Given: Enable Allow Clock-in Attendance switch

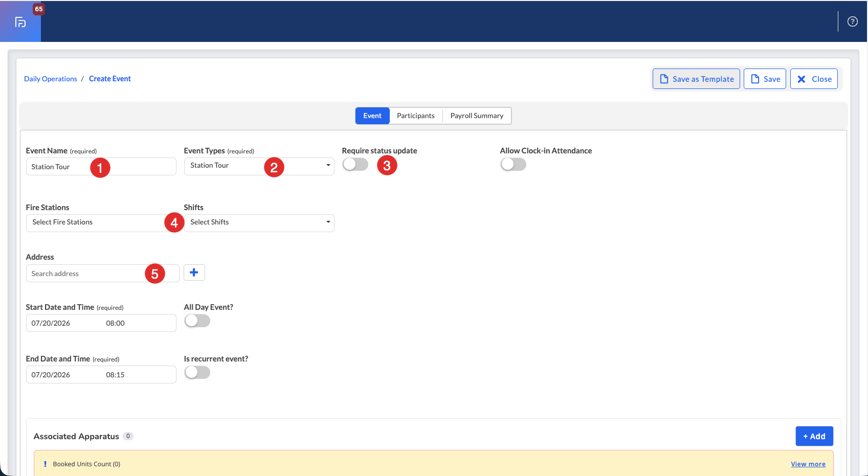Looking at the screenshot, I should click(x=514, y=164).
